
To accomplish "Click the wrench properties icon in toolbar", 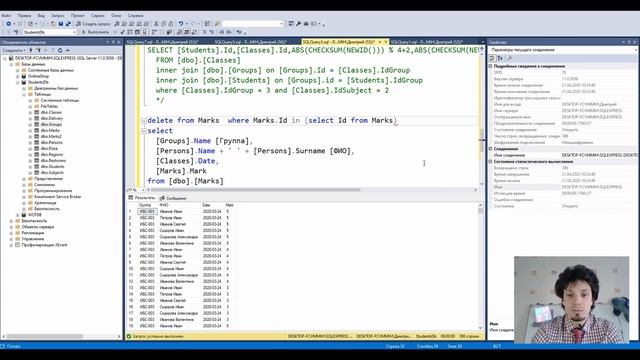I will pos(298,24).
